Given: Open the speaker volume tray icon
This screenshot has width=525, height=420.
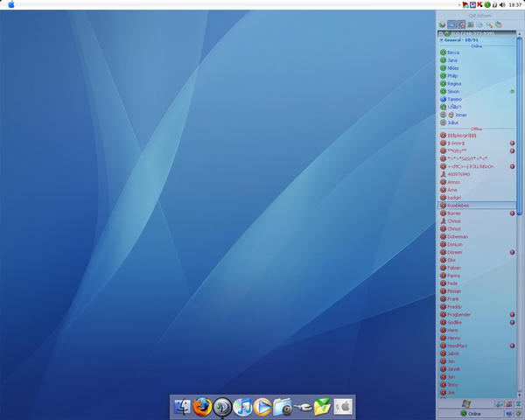Looking at the screenshot, I should tap(502, 4).
